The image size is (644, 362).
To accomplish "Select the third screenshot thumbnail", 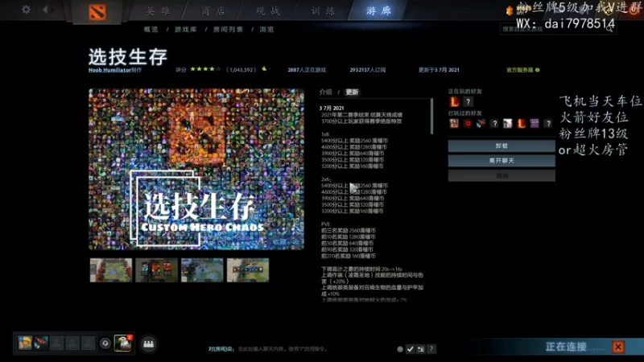I will pos(202,270).
